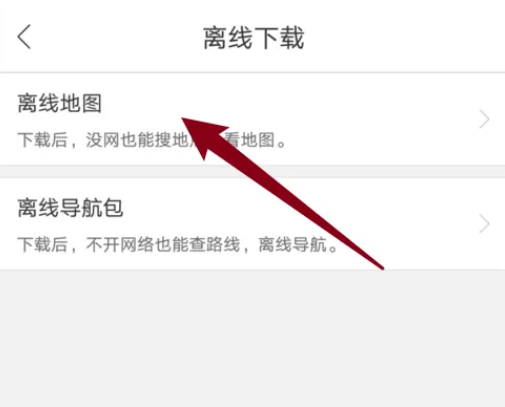Click 下载后 at start of 离线导航包 description
Screen dimensions: 505x407
click(x=43, y=245)
